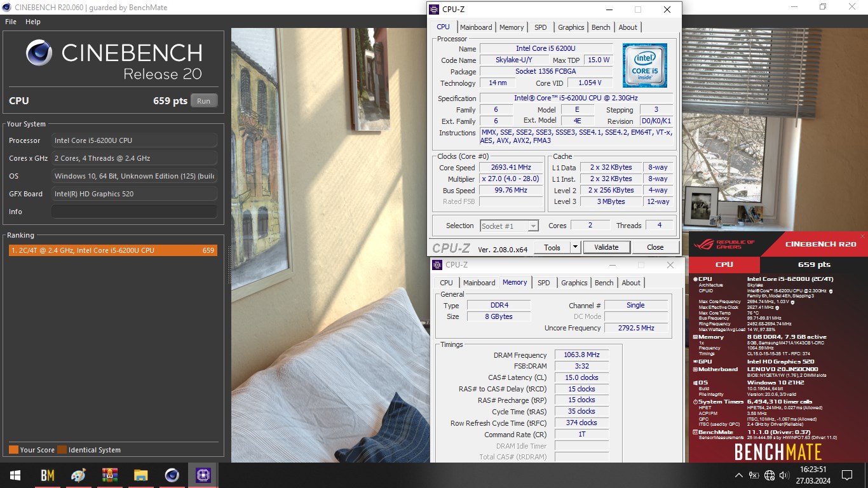Open About tab in lower CPU-Z window
The height and width of the screenshot is (488, 868).
pos(631,283)
